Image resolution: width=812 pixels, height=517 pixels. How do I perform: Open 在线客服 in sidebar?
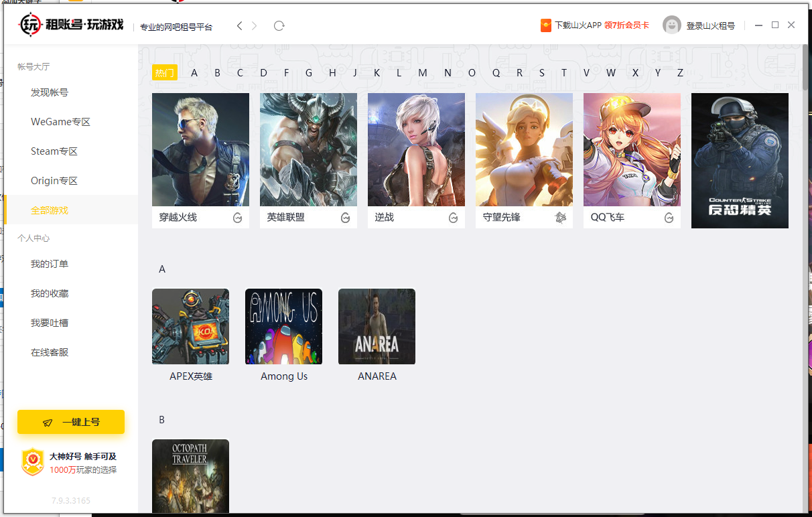point(50,352)
